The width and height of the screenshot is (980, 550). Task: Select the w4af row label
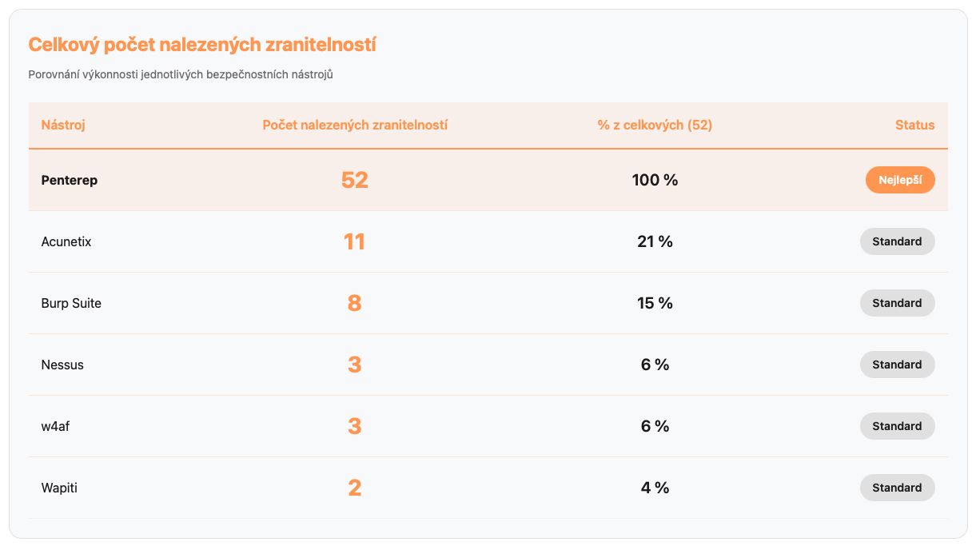56,426
